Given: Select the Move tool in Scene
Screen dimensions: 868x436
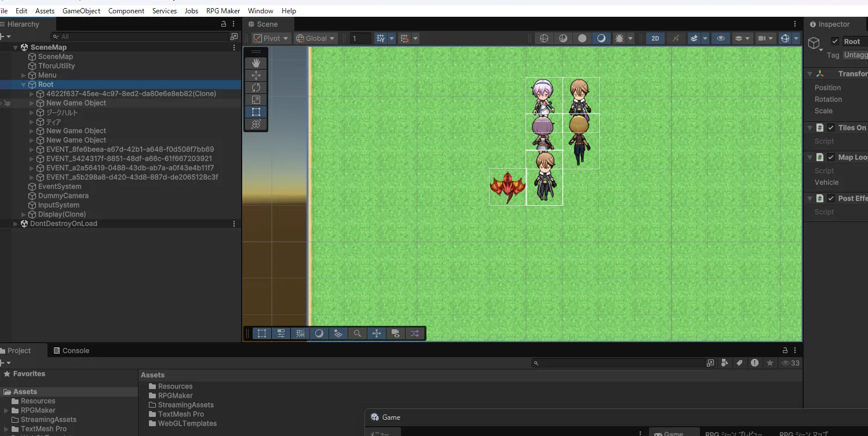Looking at the screenshot, I should click(x=256, y=75).
